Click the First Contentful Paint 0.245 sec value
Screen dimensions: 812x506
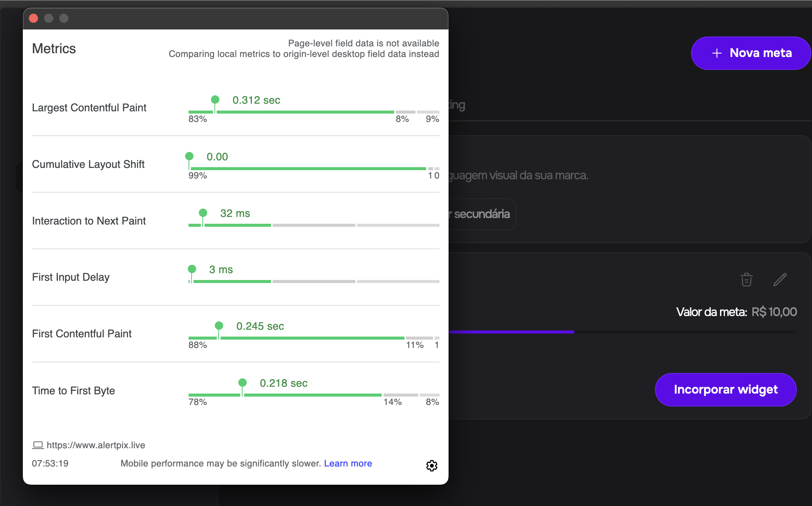point(260,326)
